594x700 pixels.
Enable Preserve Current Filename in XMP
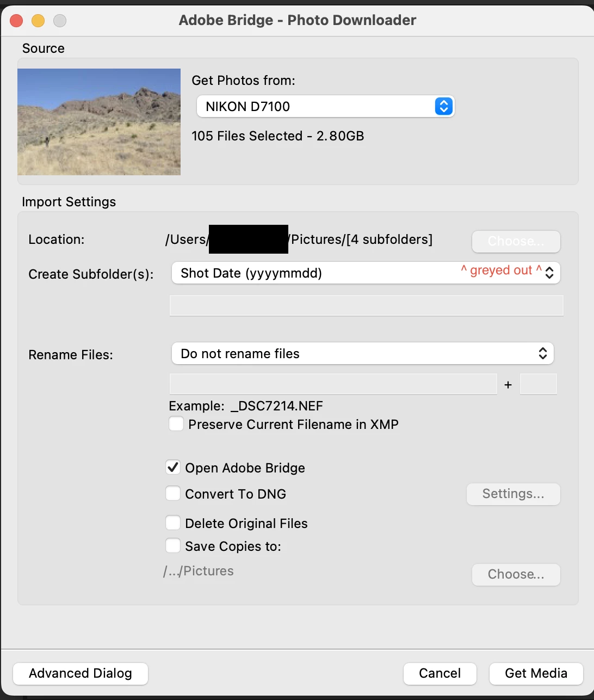pos(176,424)
